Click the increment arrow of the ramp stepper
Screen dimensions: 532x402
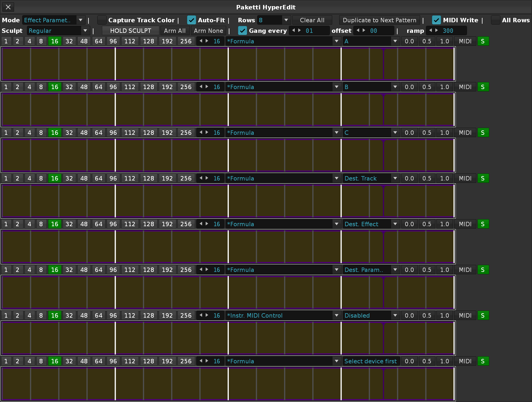point(437,30)
